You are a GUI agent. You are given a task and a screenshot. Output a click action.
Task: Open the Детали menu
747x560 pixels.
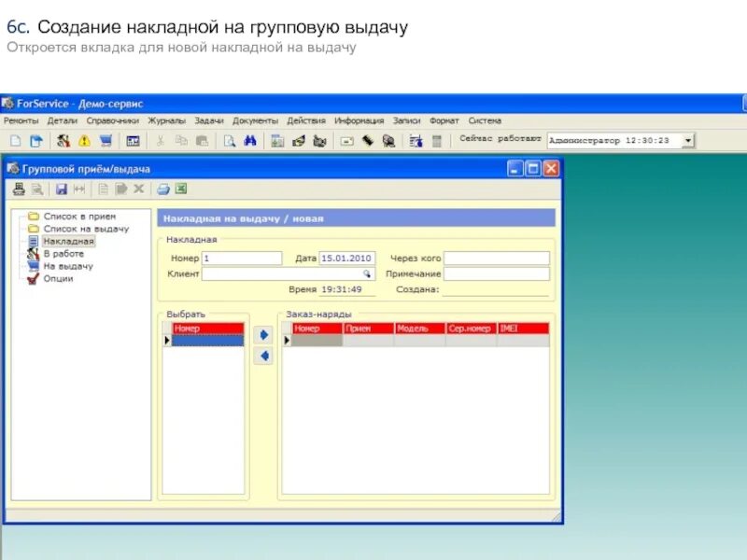62,120
